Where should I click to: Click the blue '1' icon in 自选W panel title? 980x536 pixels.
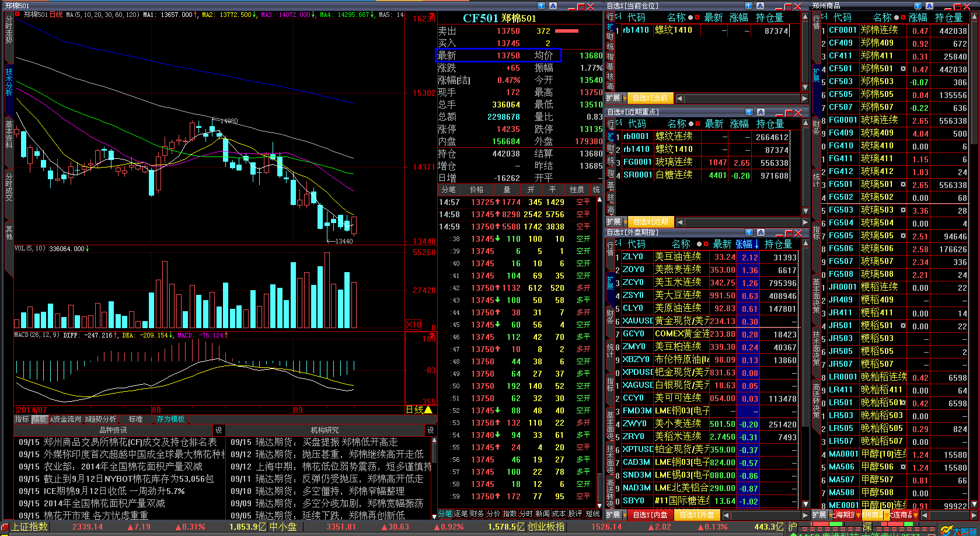coord(749,112)
